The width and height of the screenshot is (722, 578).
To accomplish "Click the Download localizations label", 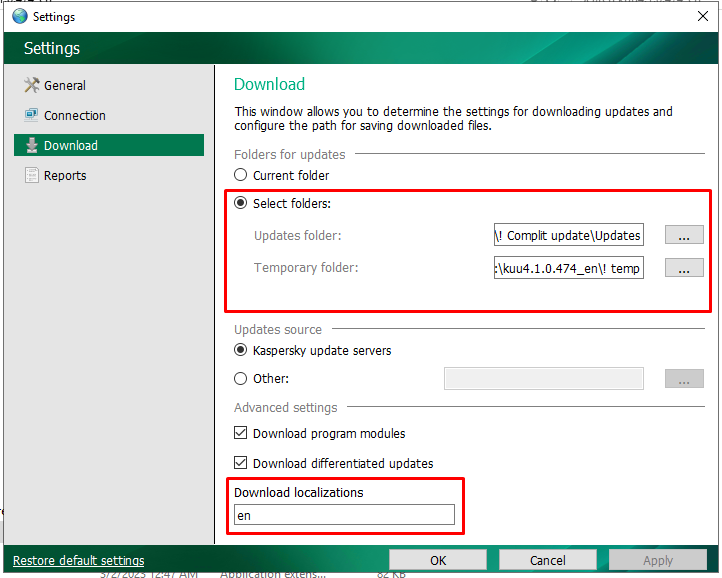I will (x=298, y=492).
